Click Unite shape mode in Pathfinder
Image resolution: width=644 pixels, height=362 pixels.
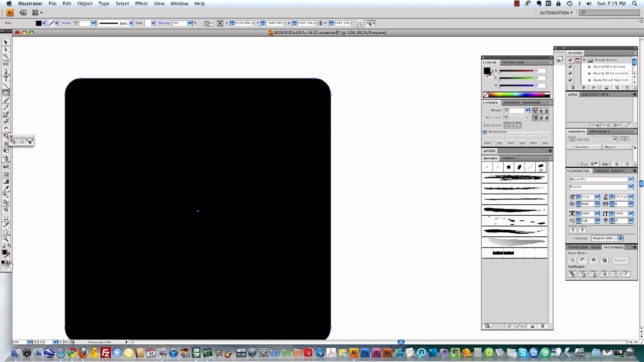point(572,260)
